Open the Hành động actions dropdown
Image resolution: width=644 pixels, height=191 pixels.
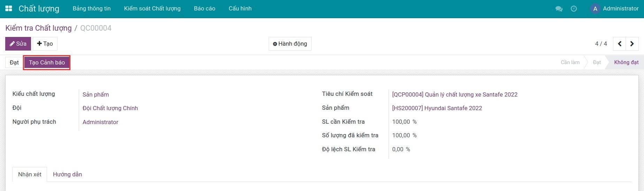click(x=290, y=44)
